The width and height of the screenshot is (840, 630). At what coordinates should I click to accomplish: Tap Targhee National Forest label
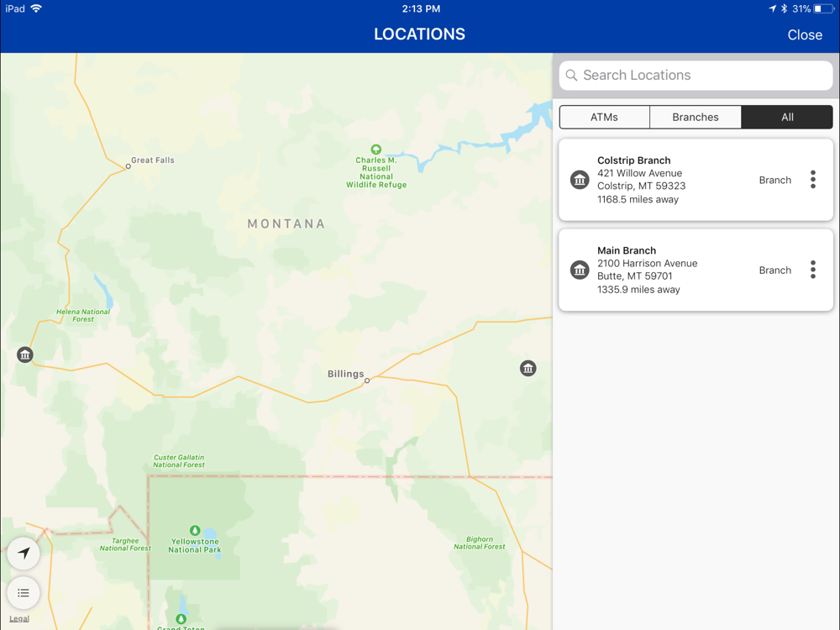click(x=125, y=544)
